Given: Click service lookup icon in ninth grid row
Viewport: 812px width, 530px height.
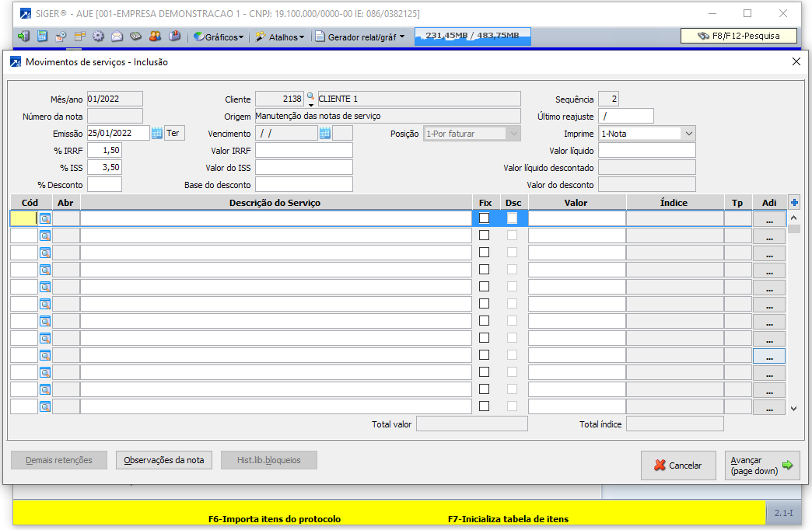Looking at the screenshot, I should click(x=45, y=356).
